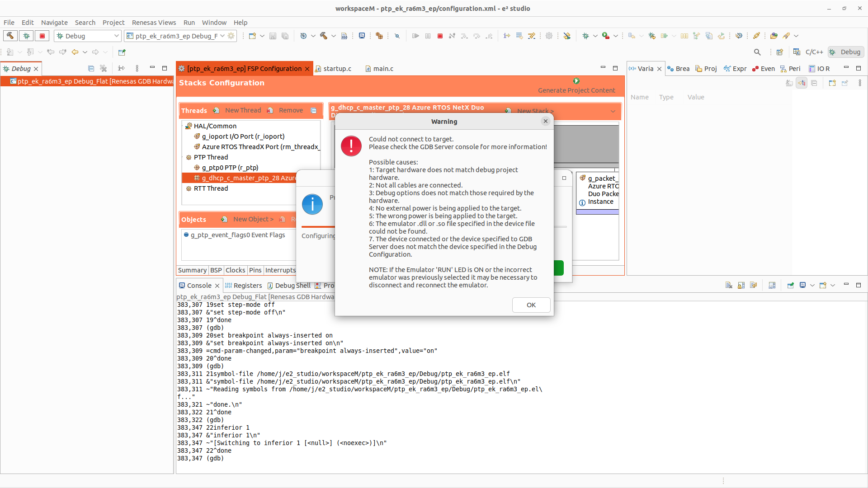Click the Suspend pause toolbar icon

tap(428, 36)
